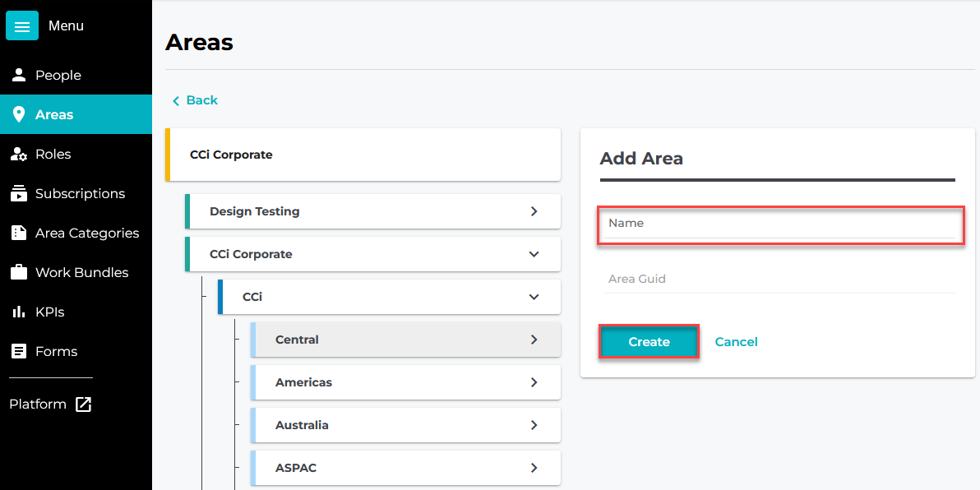The height and width of the screenshot is (490, 980).
Task: Click the hamburger menu icon
Action: 22,26
